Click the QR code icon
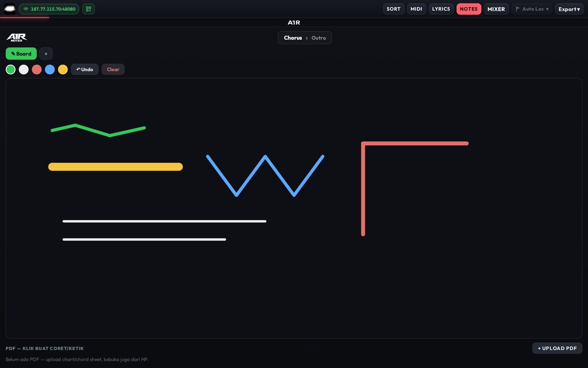Image resolution: width=588 pixels, height=368 pixels. (89, 9)
